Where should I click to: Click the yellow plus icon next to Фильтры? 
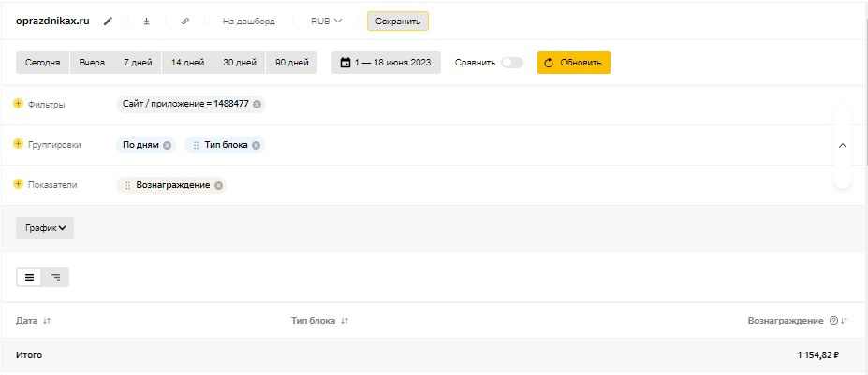[18, 104]
